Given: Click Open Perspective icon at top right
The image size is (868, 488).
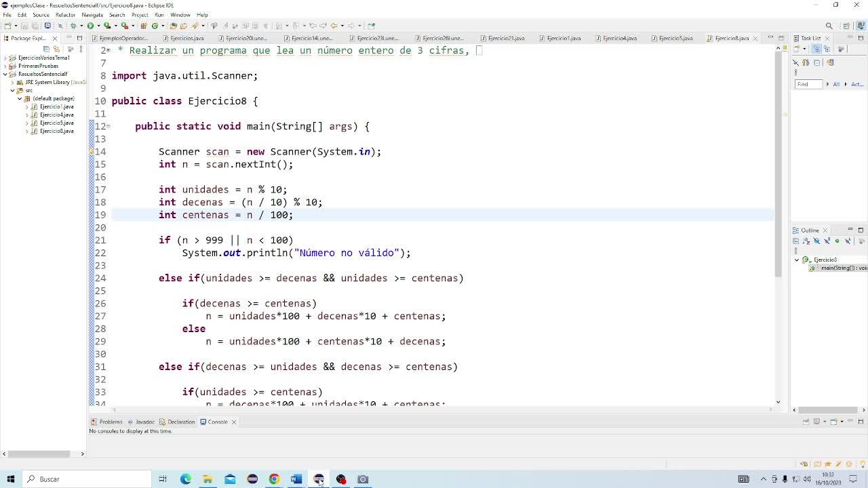Looking at the screenshot, I should click(845, 26).
